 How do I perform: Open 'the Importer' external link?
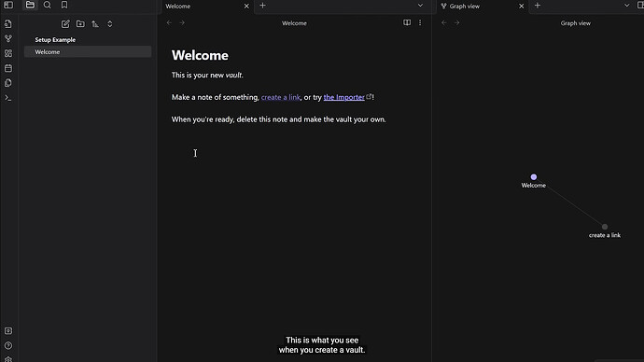click(343, 97)
